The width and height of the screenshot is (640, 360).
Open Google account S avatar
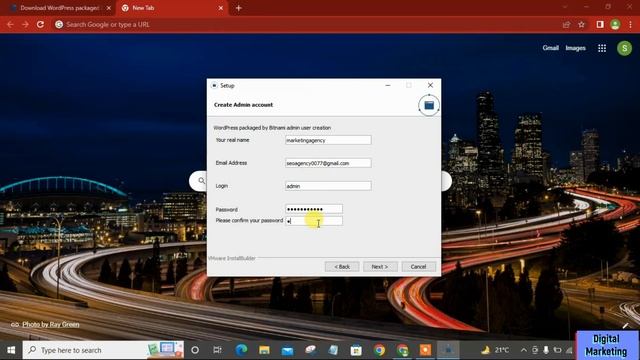(x=624, y=48)
